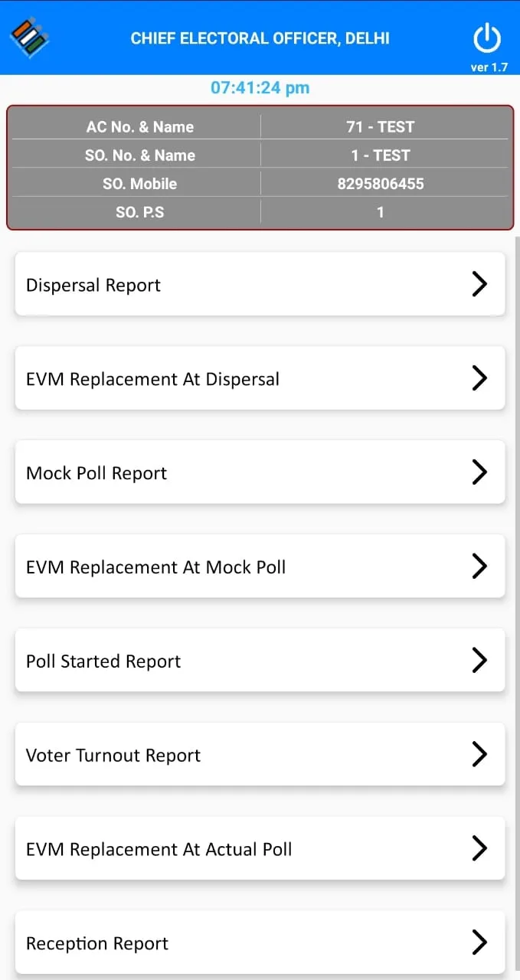The width and height of the screenshot is (520, 980).
Task: Go to EVM Replacement At Mock Poll
Action: [260, 567]
